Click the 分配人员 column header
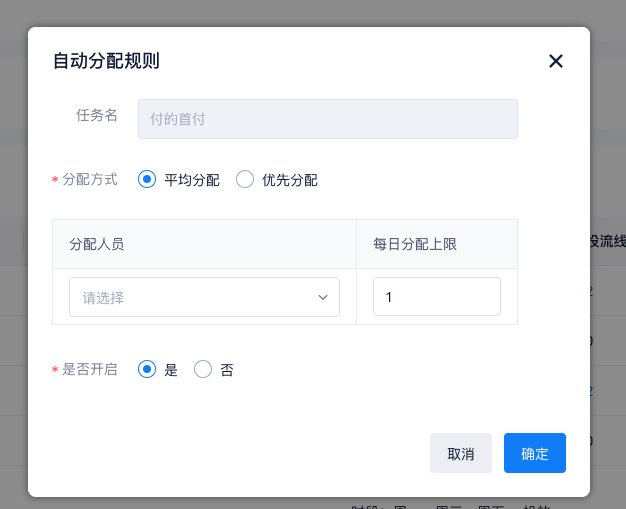 pos(97,244)
